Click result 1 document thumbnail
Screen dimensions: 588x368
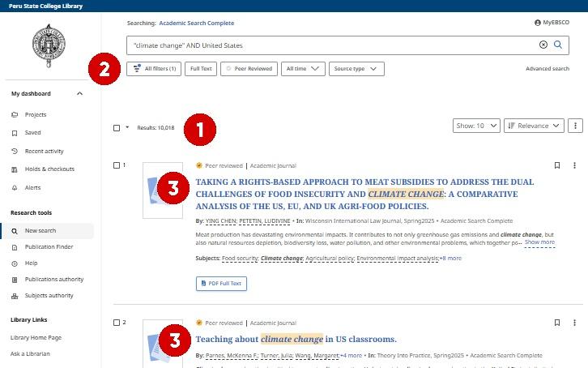[163, 190]
